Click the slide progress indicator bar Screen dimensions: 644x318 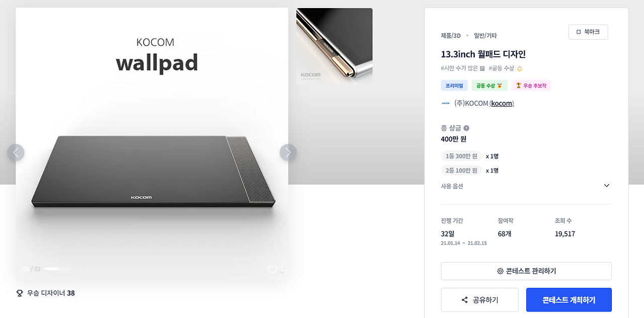point(57,269)
